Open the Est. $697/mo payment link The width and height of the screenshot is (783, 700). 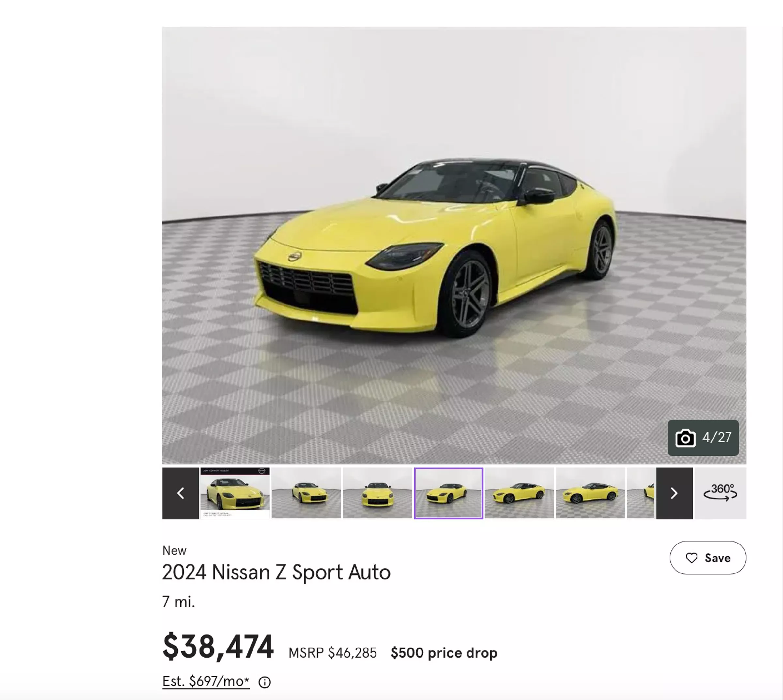[206, 681]
